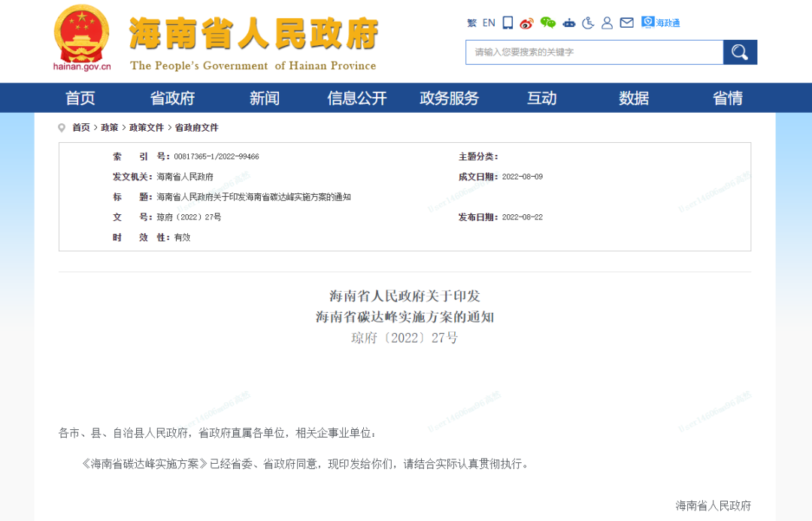Viewport: 812px width, 521px height.
Task: Launch the intelligent Q&A robot icon
Action: [x=568, y=23]
